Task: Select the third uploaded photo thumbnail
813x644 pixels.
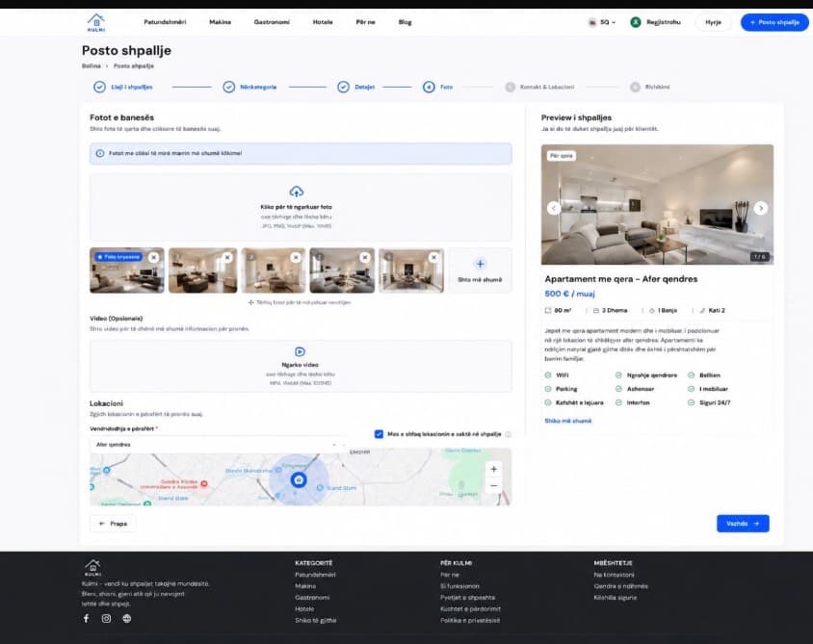Action: pos(274,270)
